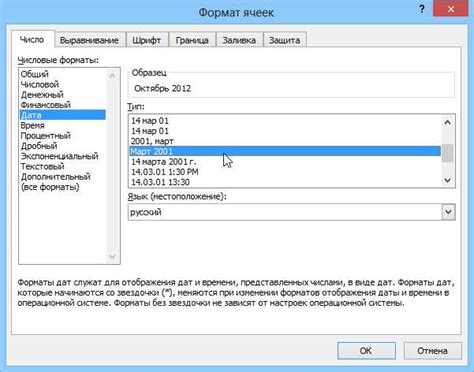
Task: Click the help question mark icon
Action: 422,9
